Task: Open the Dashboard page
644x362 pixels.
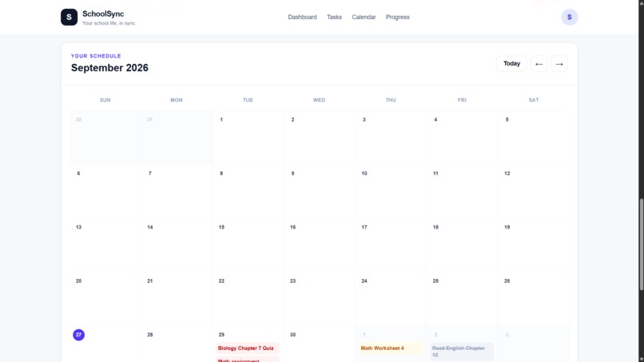Action: [x=302, y=18]
